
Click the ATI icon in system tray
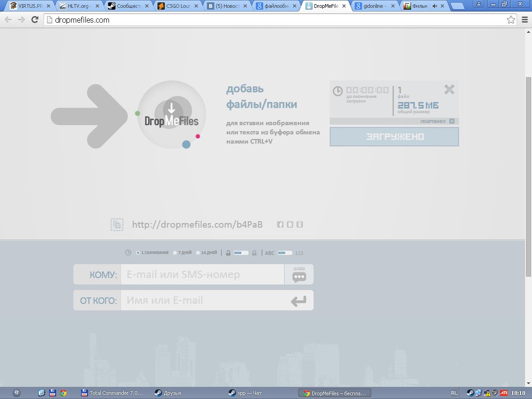click(504, 393)
